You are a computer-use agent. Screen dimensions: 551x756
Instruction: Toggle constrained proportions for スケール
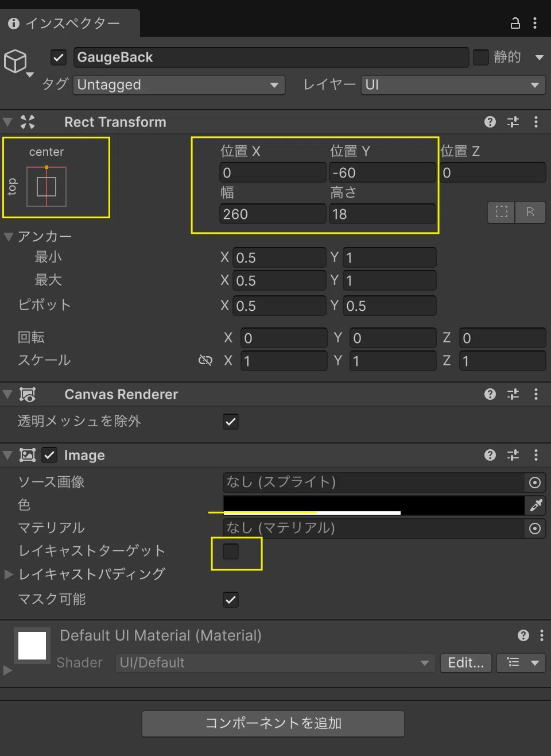pyautogui.click(x=205, y=361)
